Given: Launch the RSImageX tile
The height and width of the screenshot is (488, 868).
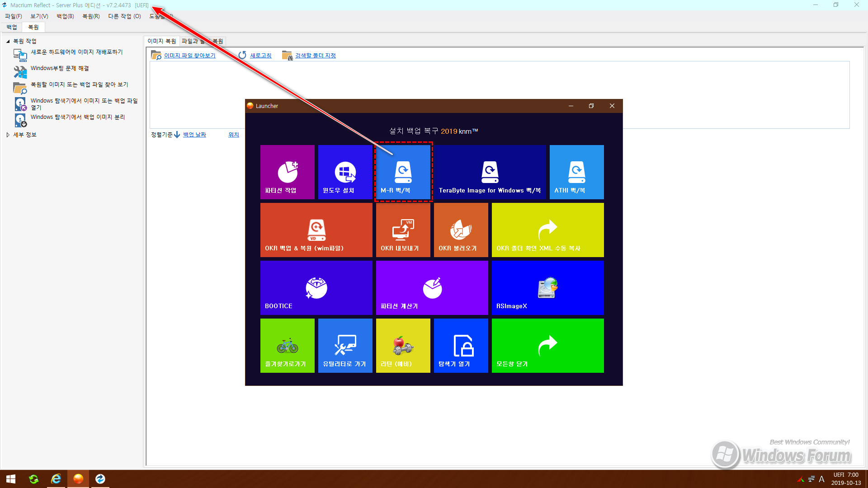Looking at the screenshot, I should click(x=547, y=288).
